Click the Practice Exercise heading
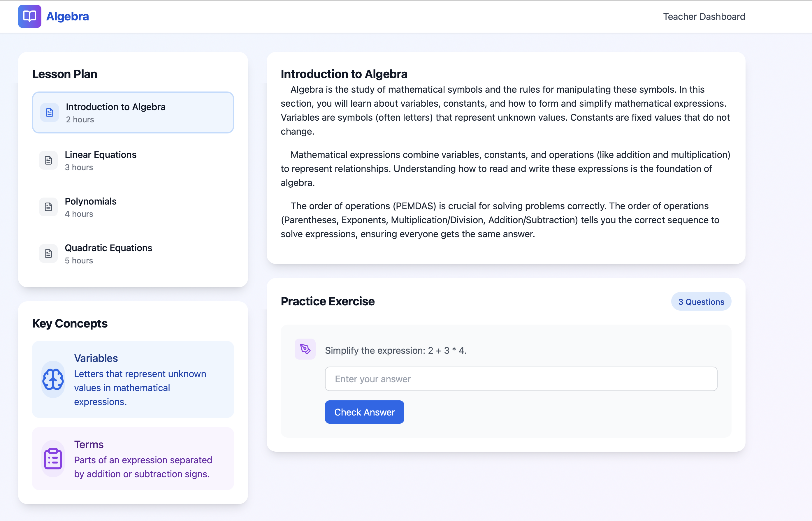This screenshot has height=521, width=812. [328, 301]
